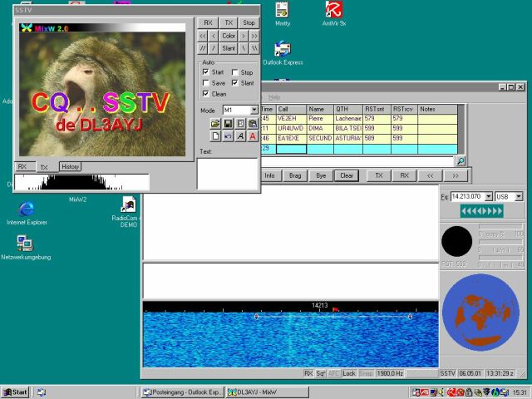Toggle Lock in status bar

(x=348, y=373)
